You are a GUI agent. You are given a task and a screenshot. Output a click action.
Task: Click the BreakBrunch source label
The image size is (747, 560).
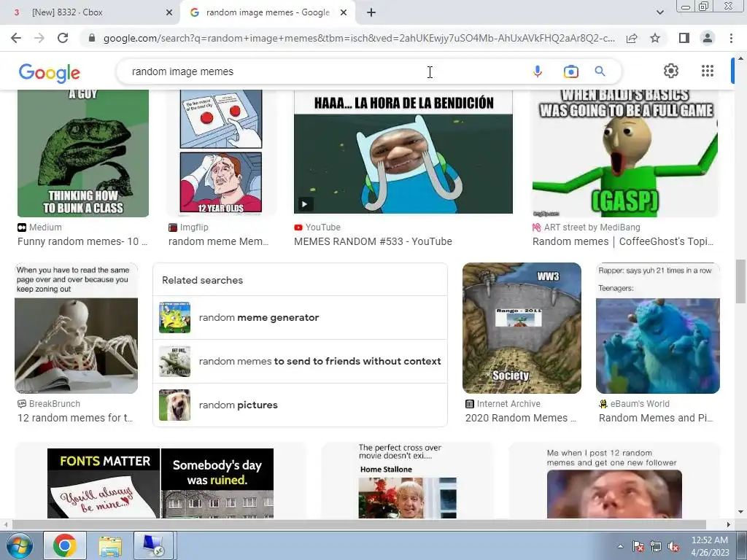(54, 404)
